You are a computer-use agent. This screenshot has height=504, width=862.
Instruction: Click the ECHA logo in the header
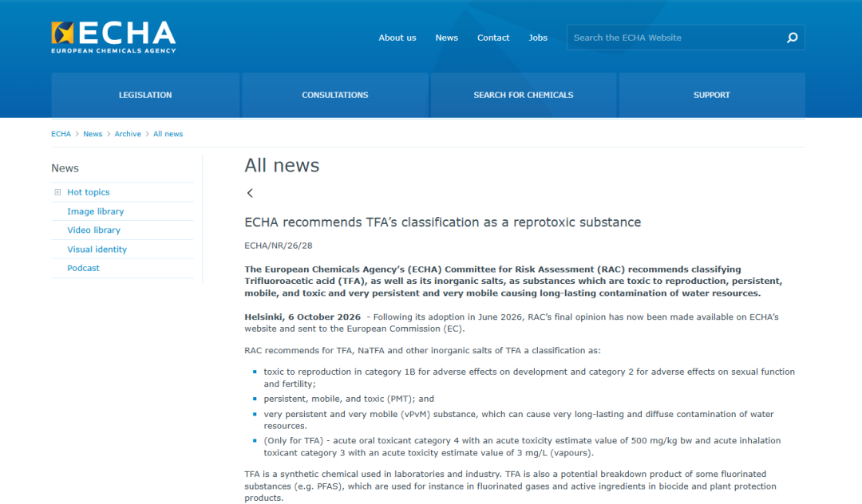point(114,37)
